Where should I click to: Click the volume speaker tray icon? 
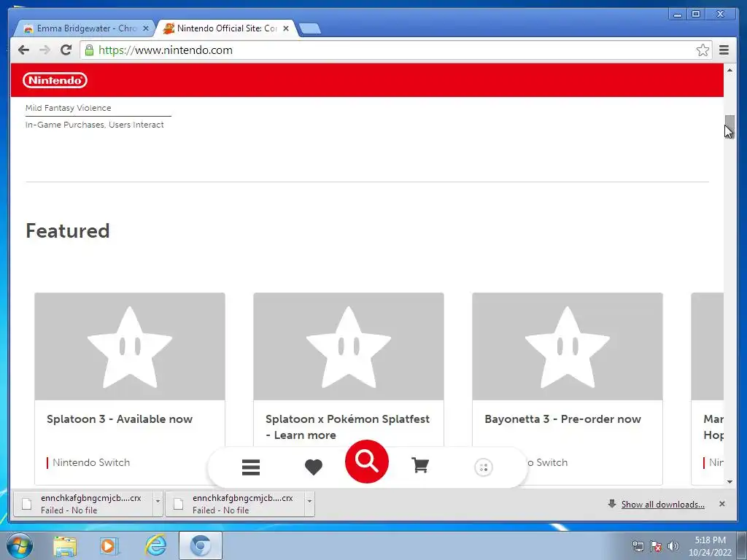[673, 545]
